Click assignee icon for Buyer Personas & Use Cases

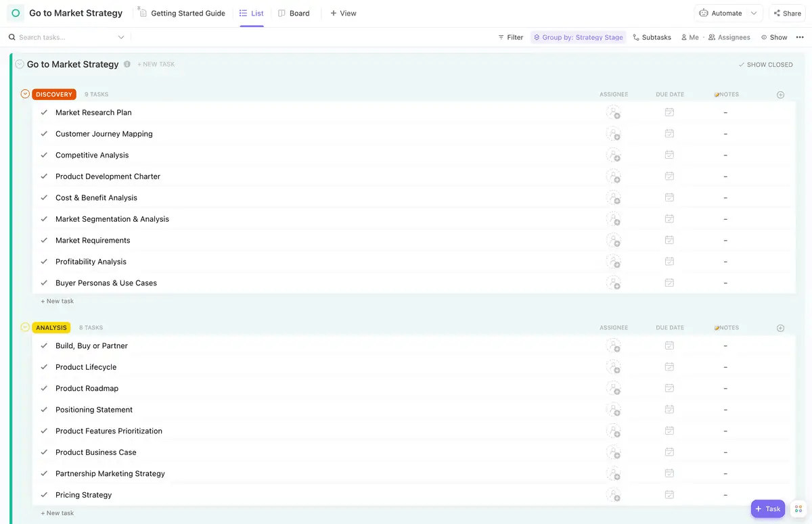pos(614,283)
